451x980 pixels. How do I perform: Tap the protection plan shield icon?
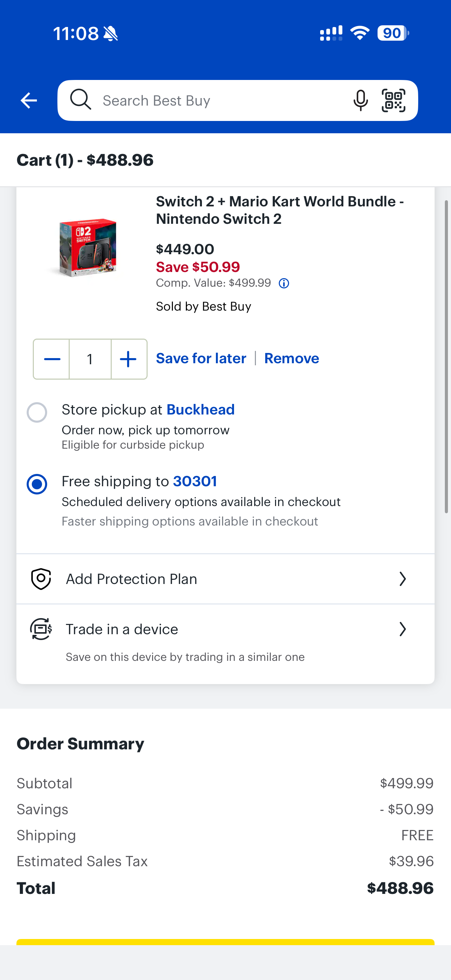41,579
